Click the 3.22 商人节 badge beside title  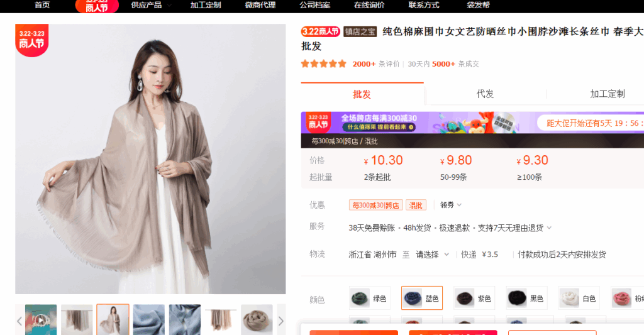coord(320,31)
